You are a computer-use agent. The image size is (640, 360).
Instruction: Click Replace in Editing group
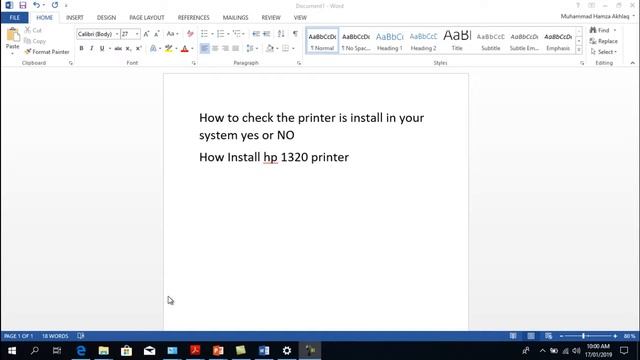click(x=604, y=41)
